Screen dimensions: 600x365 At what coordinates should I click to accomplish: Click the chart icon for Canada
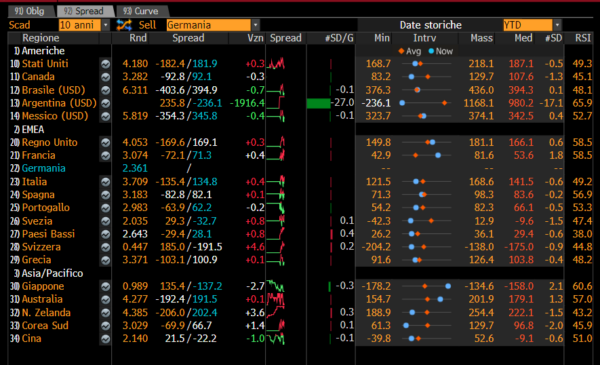click(105, 77)
